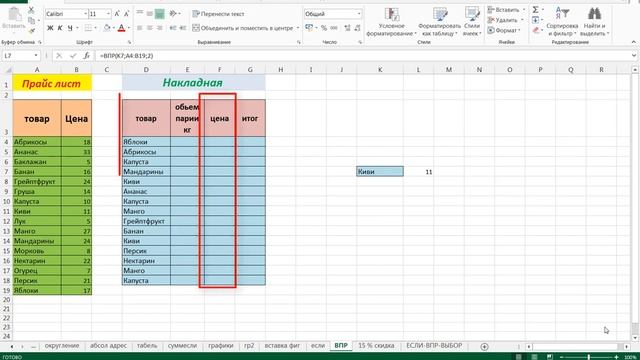Open the merge cells dropdown arrow
The height and width of the screenshot is (360, 640).
[x=298, y=28]
